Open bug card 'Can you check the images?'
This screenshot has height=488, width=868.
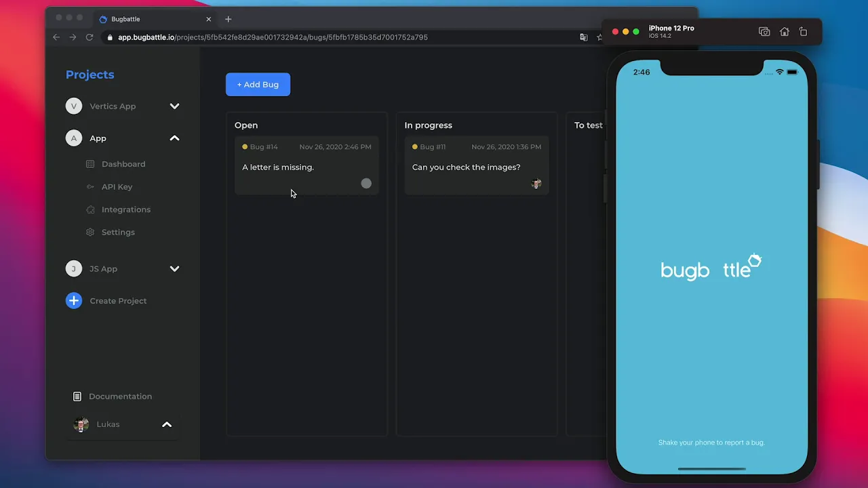(477, 165)
